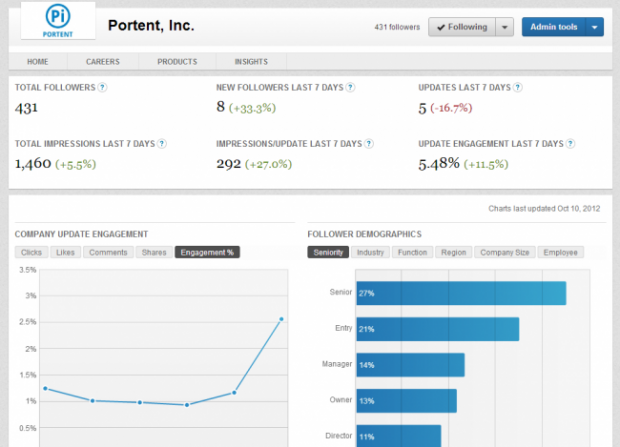The height and width of the screenshot is (447, 620).
Task: Go to the Home tab
Action: coord(38,62)
